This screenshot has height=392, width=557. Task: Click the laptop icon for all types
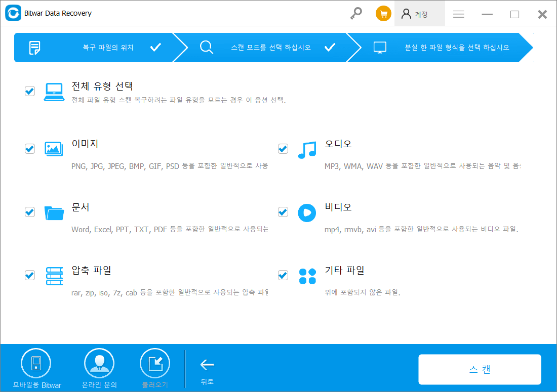[54, 92]
